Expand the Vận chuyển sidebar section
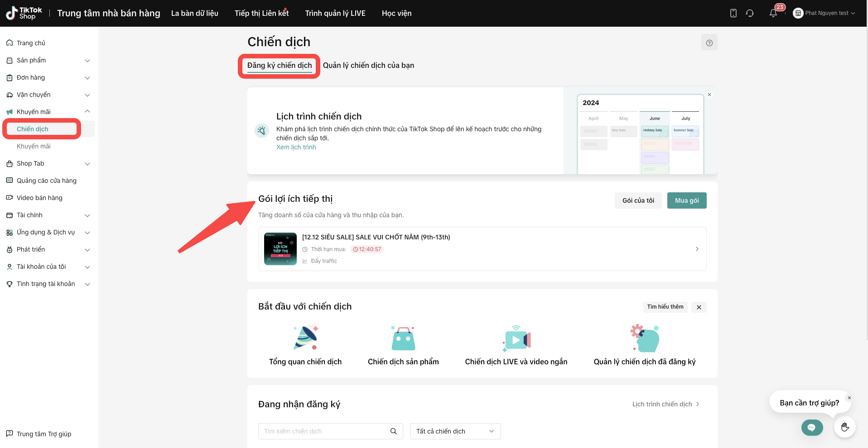This screenshot has width=868, height=448. [x=87, y=95]
